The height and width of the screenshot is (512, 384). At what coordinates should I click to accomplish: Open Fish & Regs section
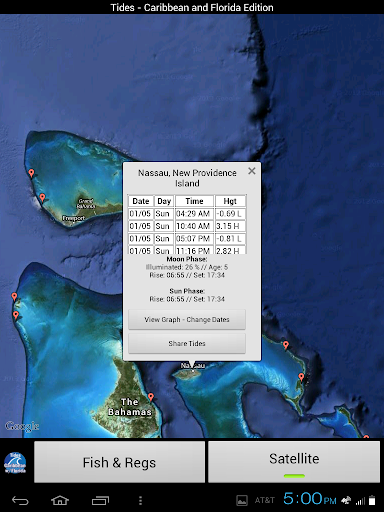coord(119,462)
